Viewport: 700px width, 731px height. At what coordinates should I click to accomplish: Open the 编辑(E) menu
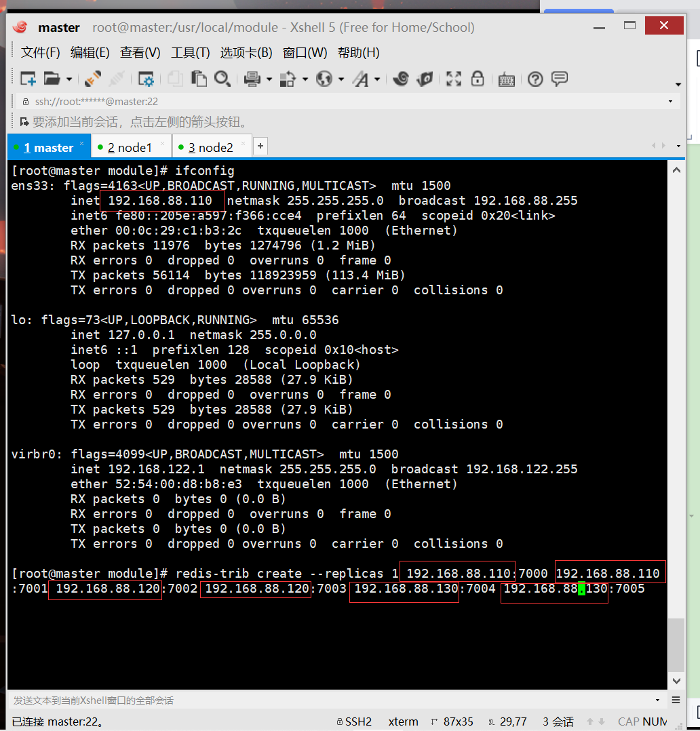click(x=90, y=53)
